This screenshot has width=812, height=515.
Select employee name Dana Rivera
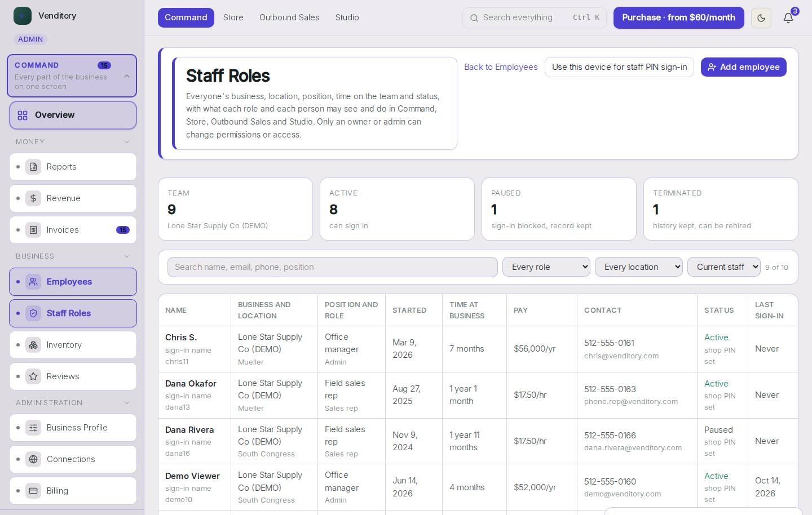[189, 430]
